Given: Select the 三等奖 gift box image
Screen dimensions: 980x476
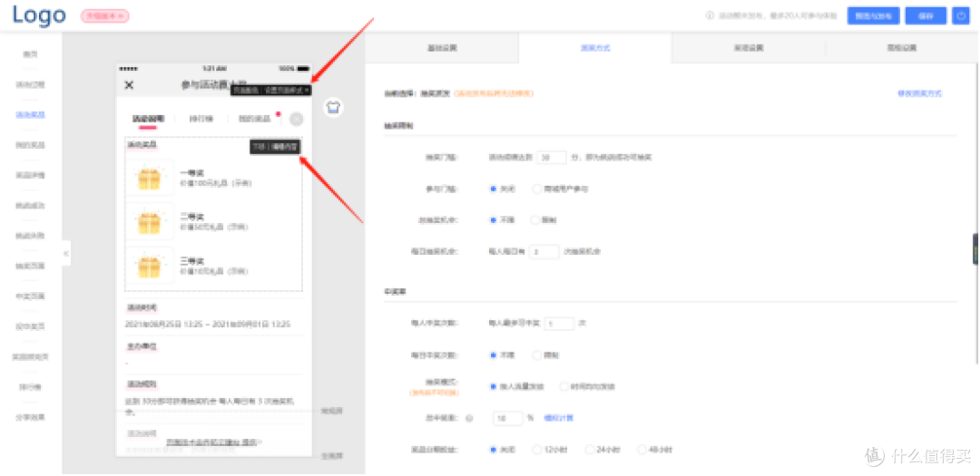Looking at the screenshot, I should click(150, 266).
